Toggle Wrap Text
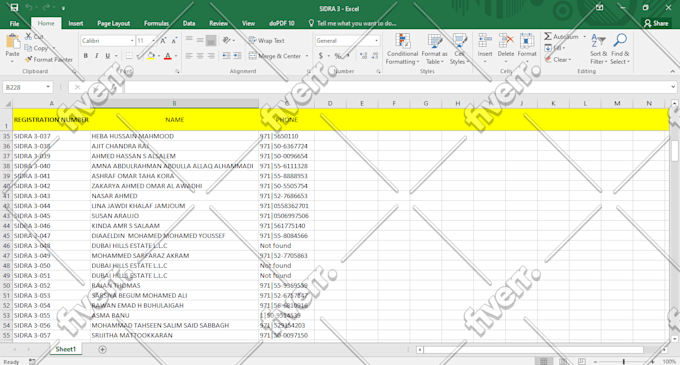 [x=267, y=41]
